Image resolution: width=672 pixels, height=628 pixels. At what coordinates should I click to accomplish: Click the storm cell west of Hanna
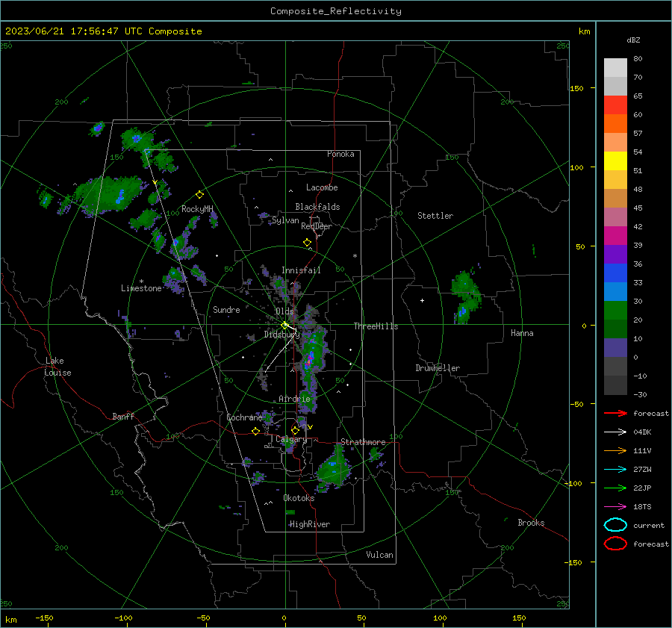tap(465, 296)
